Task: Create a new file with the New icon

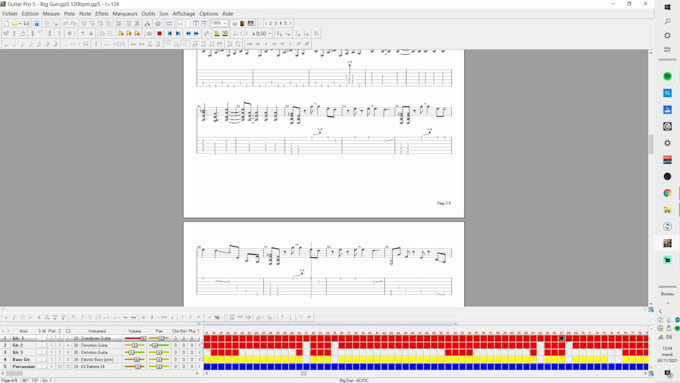Action: pyautogui.click(x=7, y=23)
